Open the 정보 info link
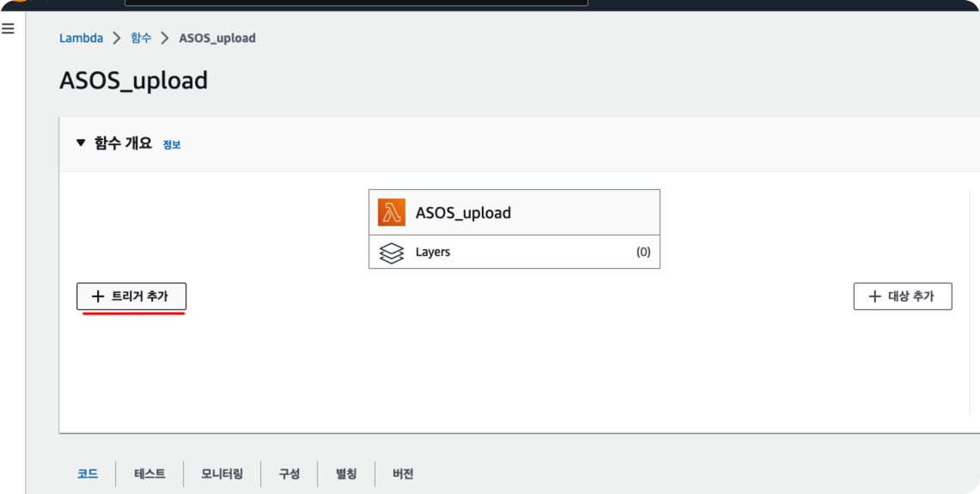The image size is (980, 494). tap(172, 144)
